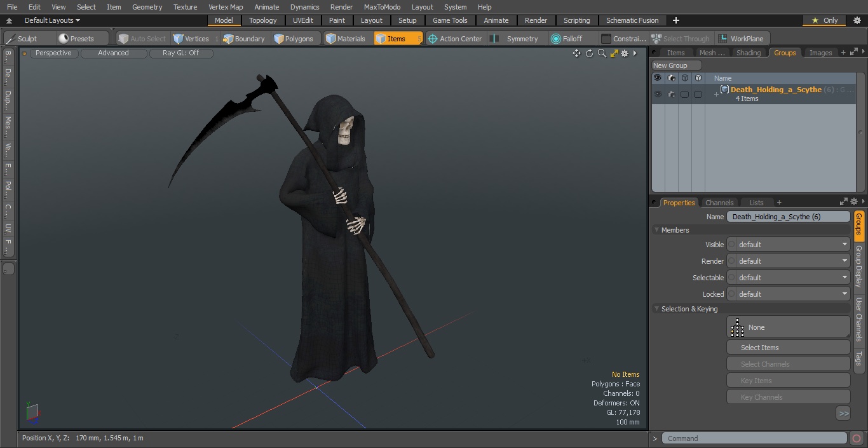Maximize the viewport with the yellow arrows icon
This screenshot has width=868, height=448.
(x=614, y=53)
